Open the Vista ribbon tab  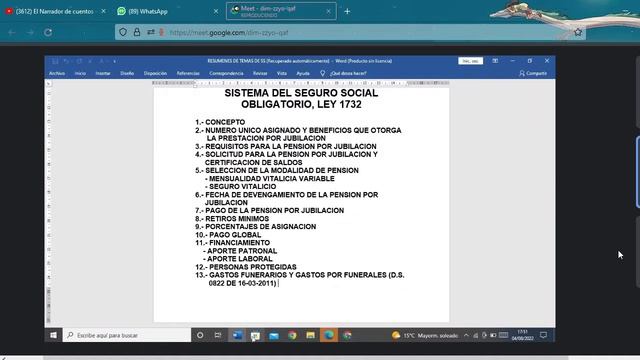coord(282,73)
